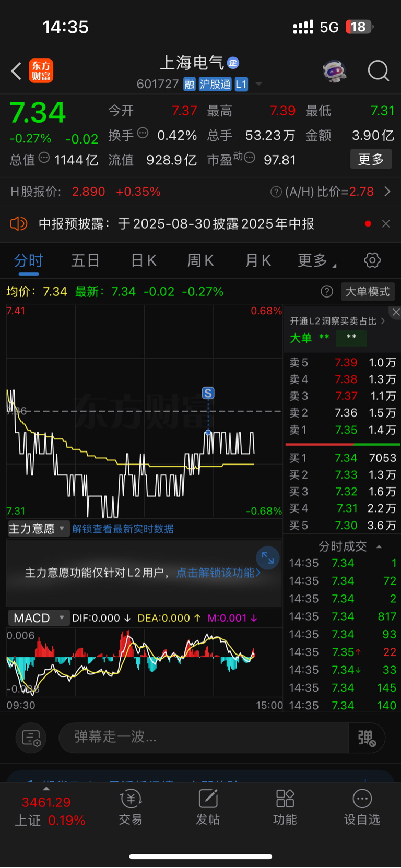Expand the stock code dropdown arrow
Image resolution: width=401 pixels, height=868 pixels.
point(258,84)
